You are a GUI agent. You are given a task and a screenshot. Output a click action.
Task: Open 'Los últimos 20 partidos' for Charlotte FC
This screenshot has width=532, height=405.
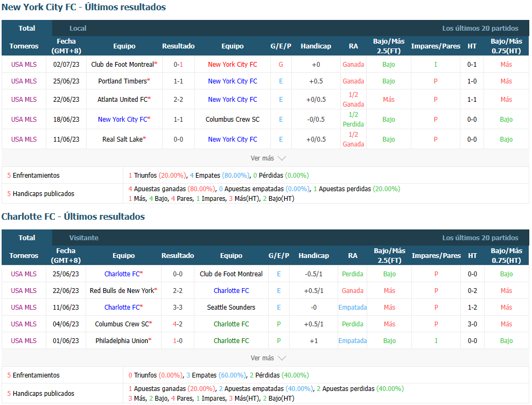[480, 238]
